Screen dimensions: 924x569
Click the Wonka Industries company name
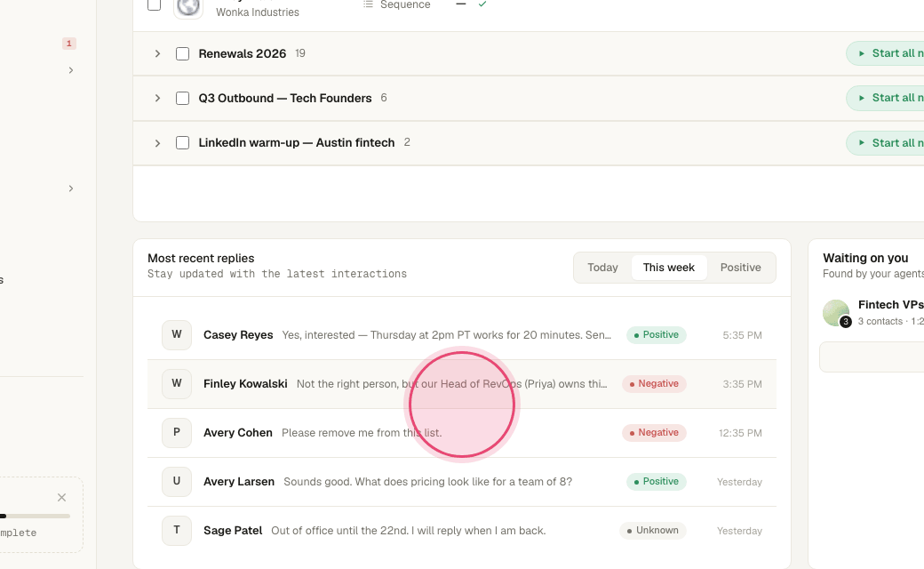click(x=258, y=12)
